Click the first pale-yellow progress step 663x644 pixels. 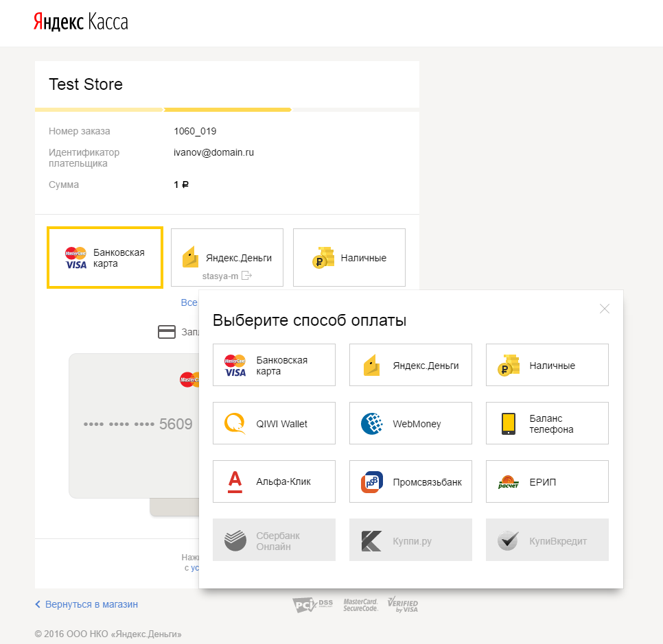click(99, 110)
